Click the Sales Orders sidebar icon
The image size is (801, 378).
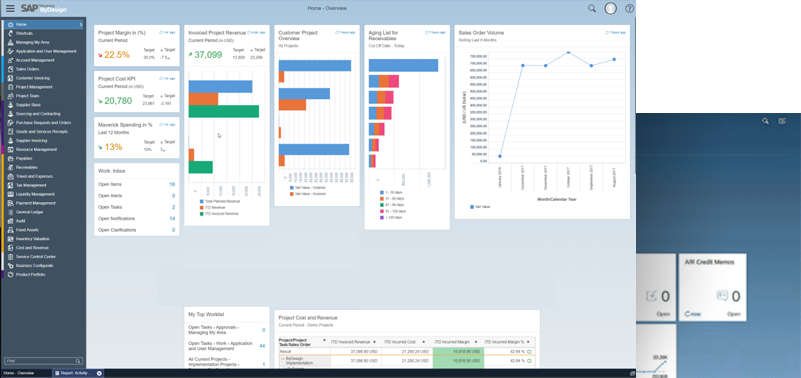(x=10, y=69)
